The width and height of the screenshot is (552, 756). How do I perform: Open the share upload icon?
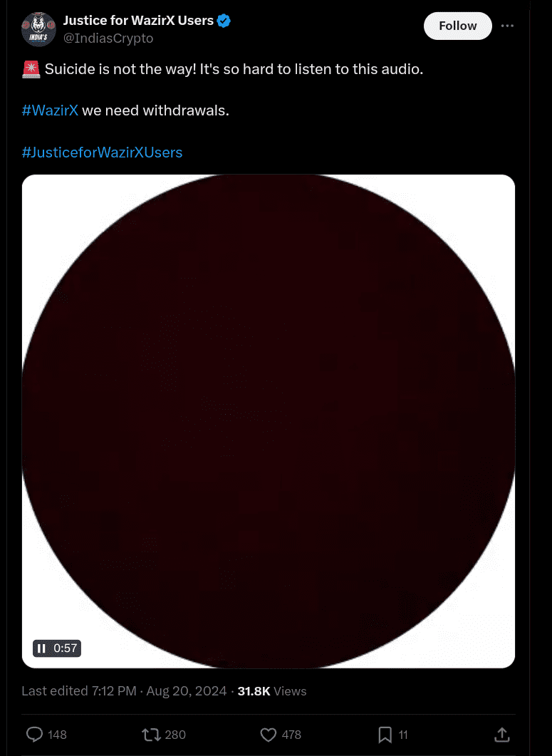502,735
